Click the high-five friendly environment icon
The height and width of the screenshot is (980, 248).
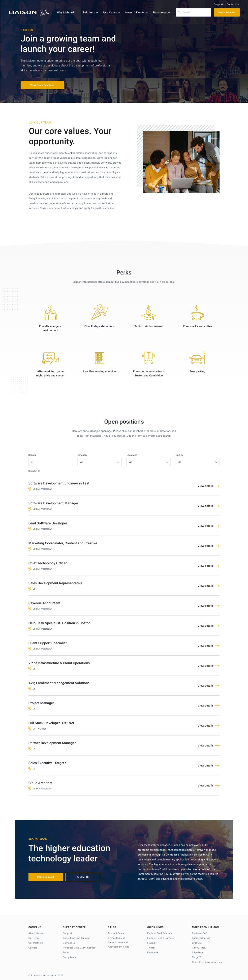pyautogui.click(x=50, y=313)
